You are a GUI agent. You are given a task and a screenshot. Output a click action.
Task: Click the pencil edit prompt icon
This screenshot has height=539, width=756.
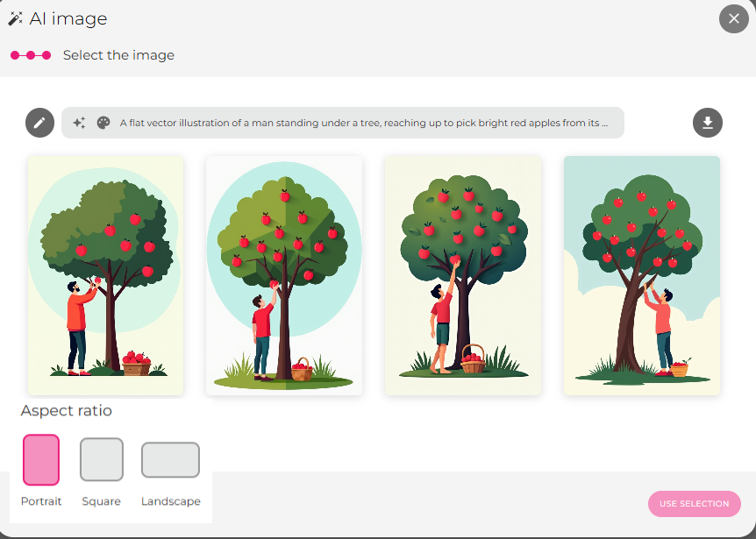coord(39,123)
